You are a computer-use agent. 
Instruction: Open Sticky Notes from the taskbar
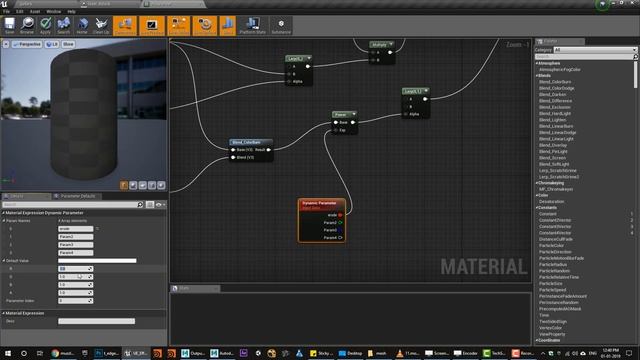point(321,353)
